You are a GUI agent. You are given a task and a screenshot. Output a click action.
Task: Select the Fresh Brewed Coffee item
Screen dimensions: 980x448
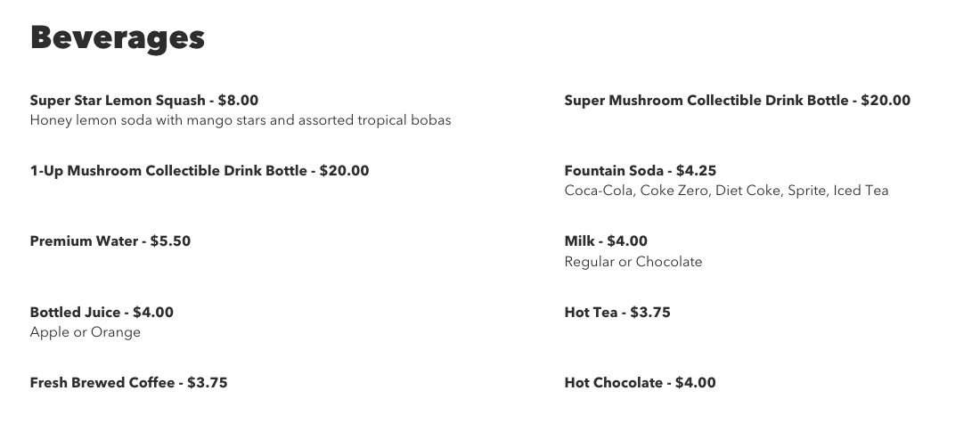point(102,383)
